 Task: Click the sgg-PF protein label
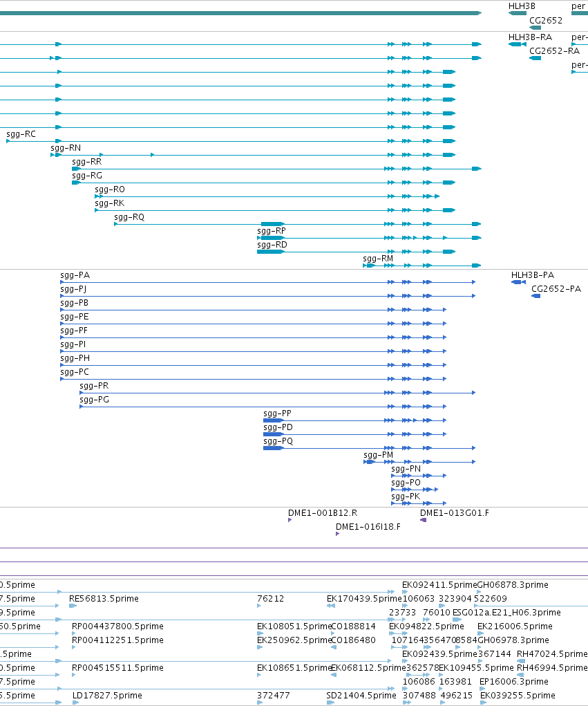point(74,331)
